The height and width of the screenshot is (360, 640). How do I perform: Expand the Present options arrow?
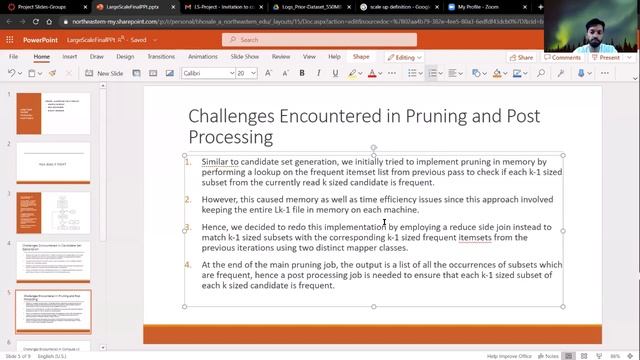(629, 58)
